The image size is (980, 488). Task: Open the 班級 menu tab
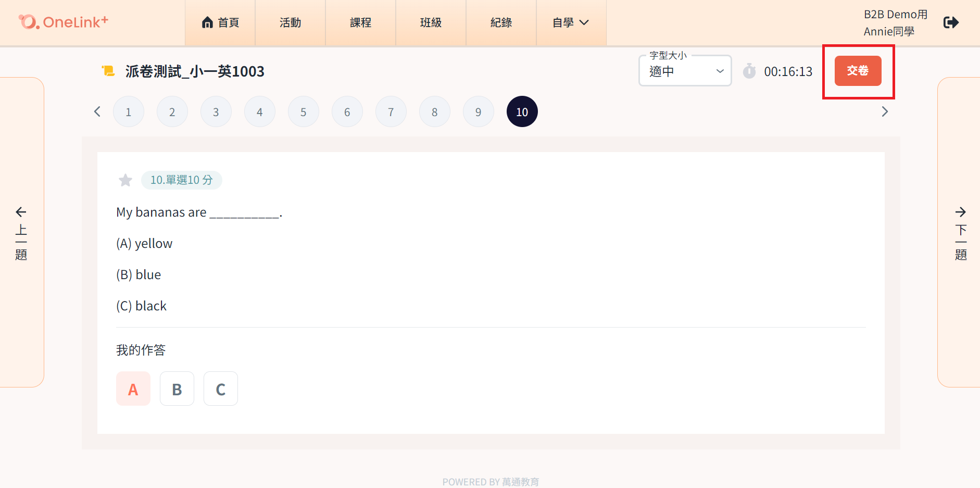point(431,23)
